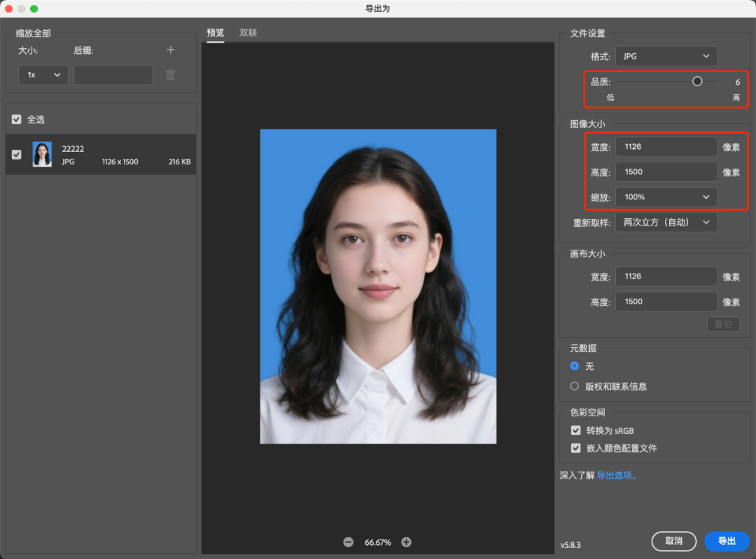756x559 pixels.
Task: Select 版权和联系信息 metadata option
Action: pos(575,386)
